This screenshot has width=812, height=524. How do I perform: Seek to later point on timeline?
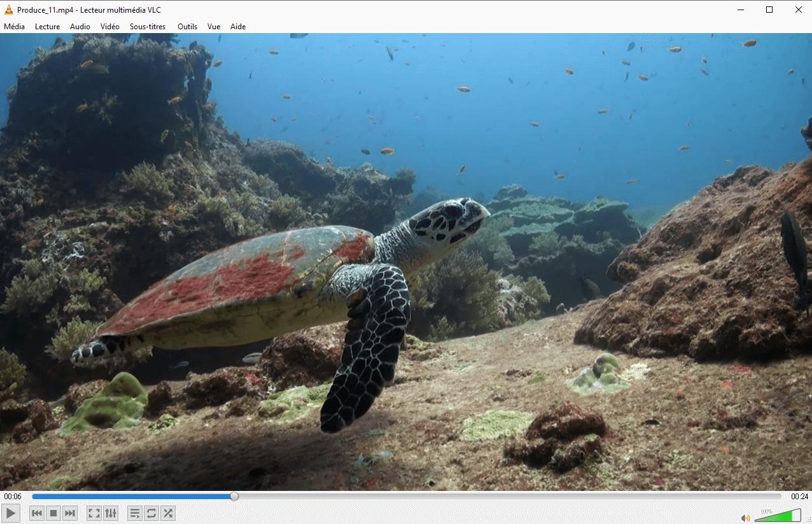pos(509,496)
